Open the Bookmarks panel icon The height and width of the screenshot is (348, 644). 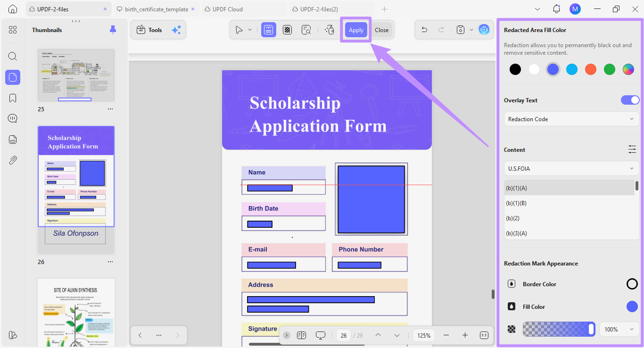coord(13,98)
